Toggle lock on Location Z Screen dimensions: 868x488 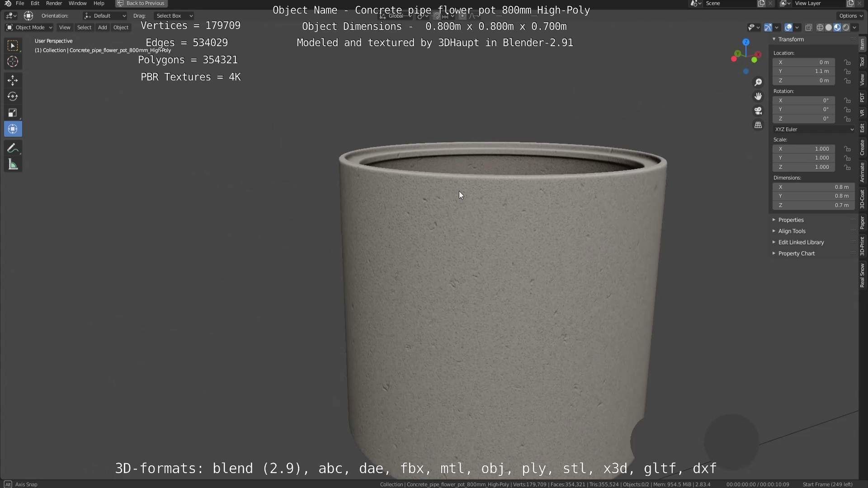tap(848, 80)
